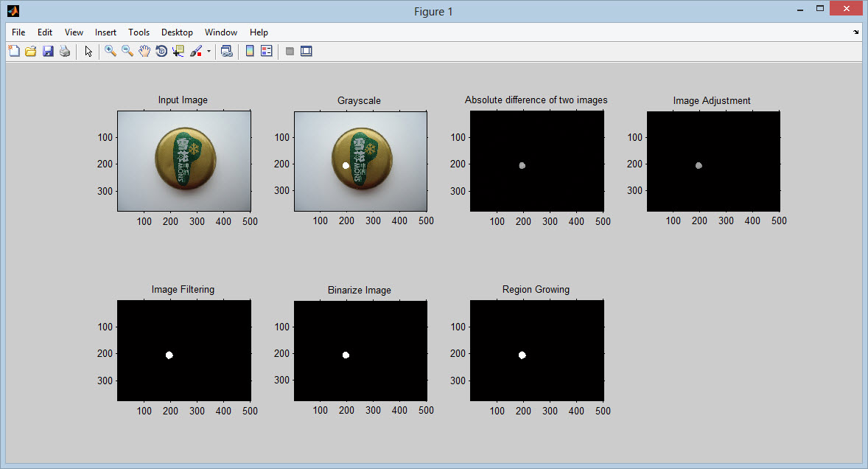Click the 'Image Adjustment' title text

click(712, 101)
